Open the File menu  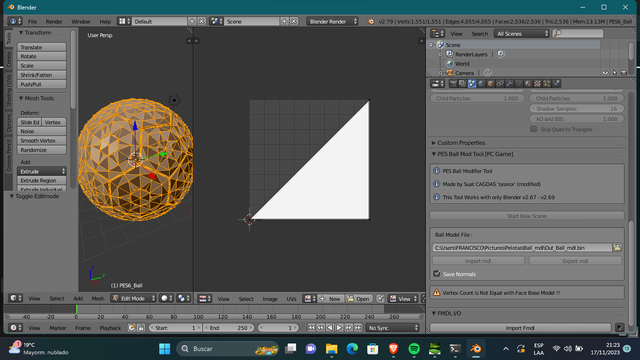coord(32,22)
